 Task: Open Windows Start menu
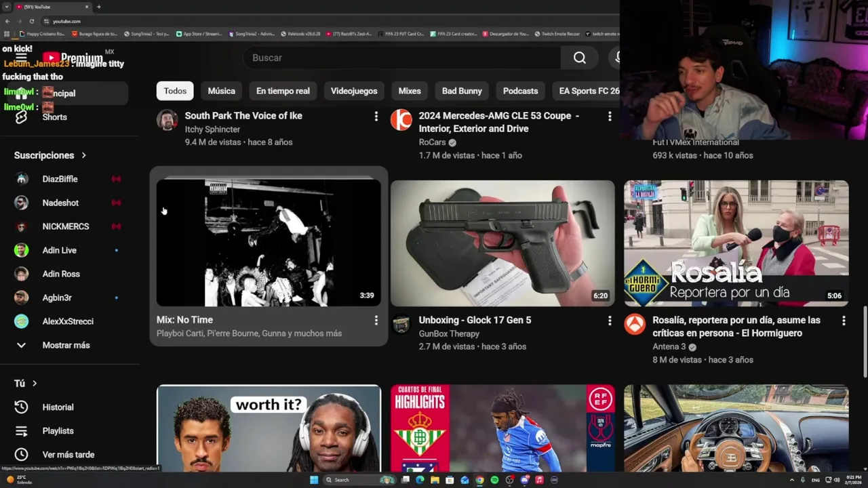314,480
